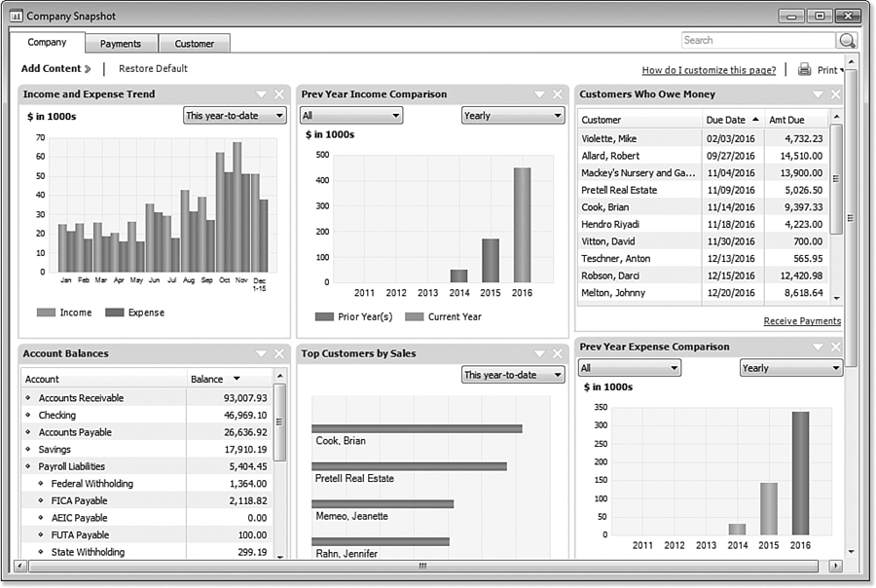Click the diamond icon beside Checking
Viewport: 876px width, 588px height.
tap(28, 415)
